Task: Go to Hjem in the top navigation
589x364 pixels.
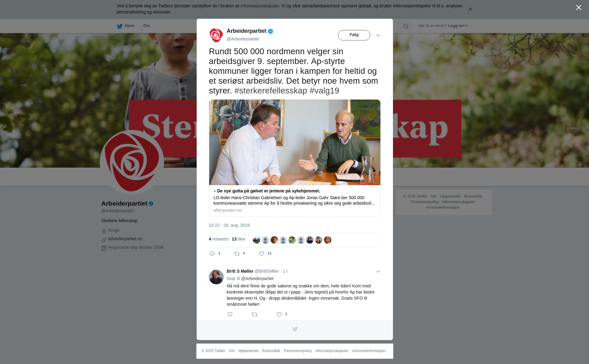Action: point(126,26)
